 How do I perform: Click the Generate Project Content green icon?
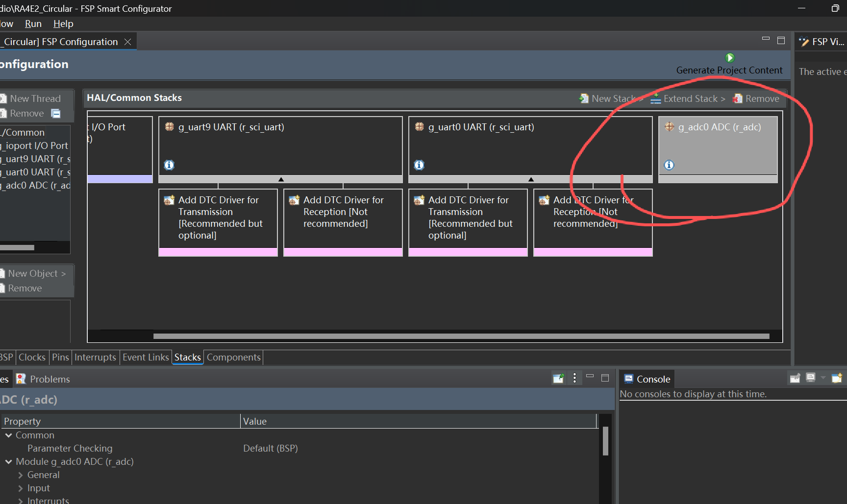(730, 58)
